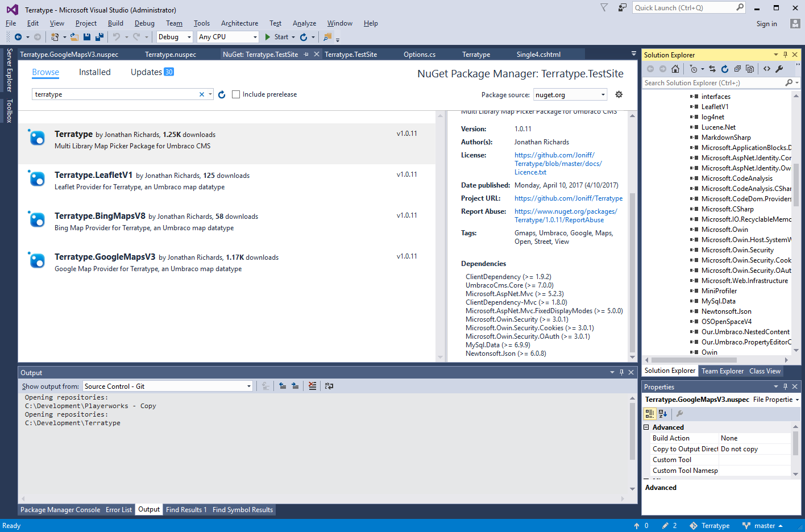Switch to the Installed NuGet tab

point(94,72)
